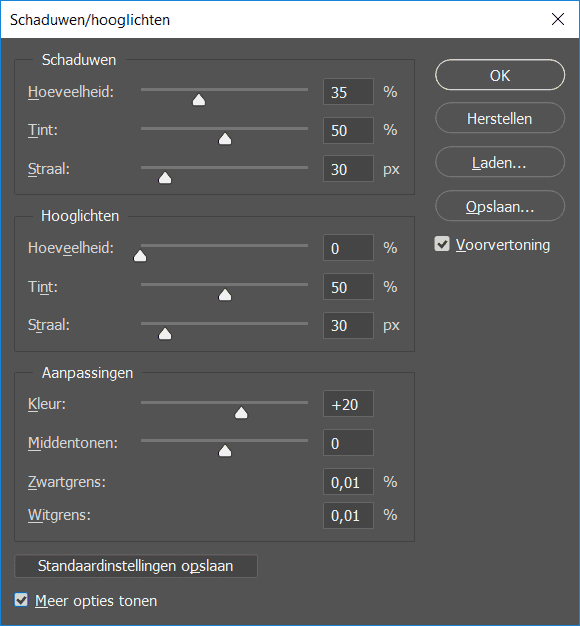Viewport: 580px width, 626px height.
Task: Click the Schaduwen Hoeveelheid field showing 35
Action: point(348,92)
